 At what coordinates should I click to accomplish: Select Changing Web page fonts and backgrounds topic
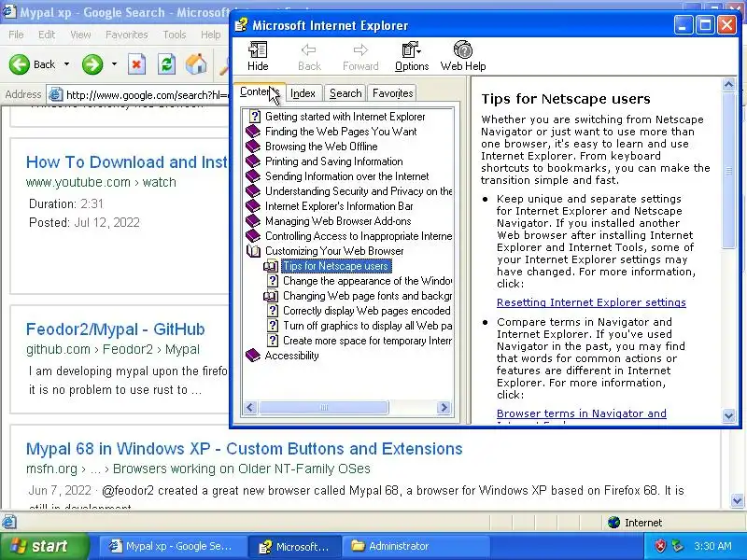click(367, 296)
